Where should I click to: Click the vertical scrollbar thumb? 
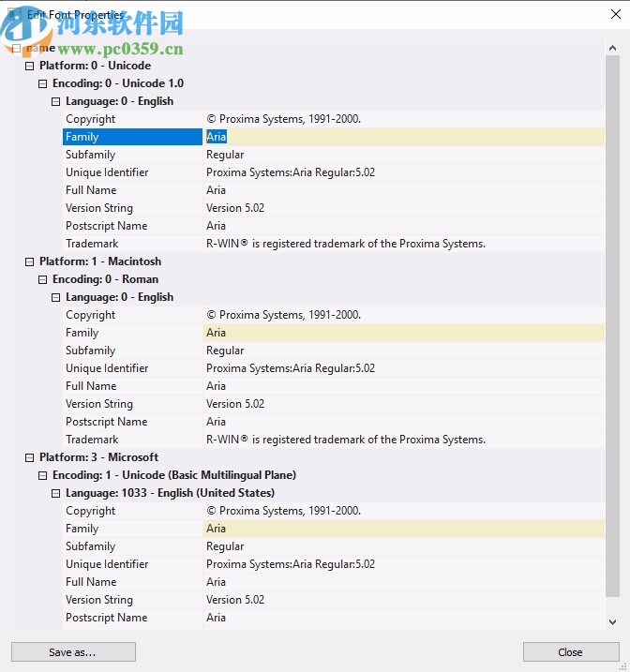tap(612, 326)
